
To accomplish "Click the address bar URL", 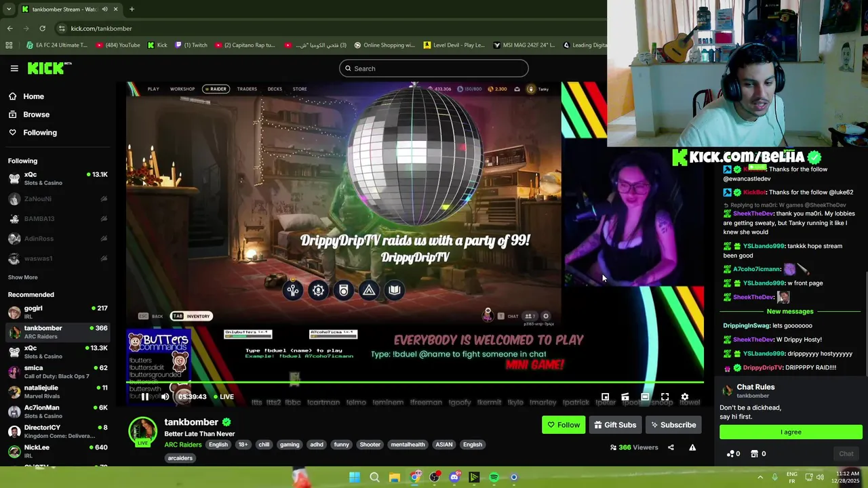I will click(102, 28).
